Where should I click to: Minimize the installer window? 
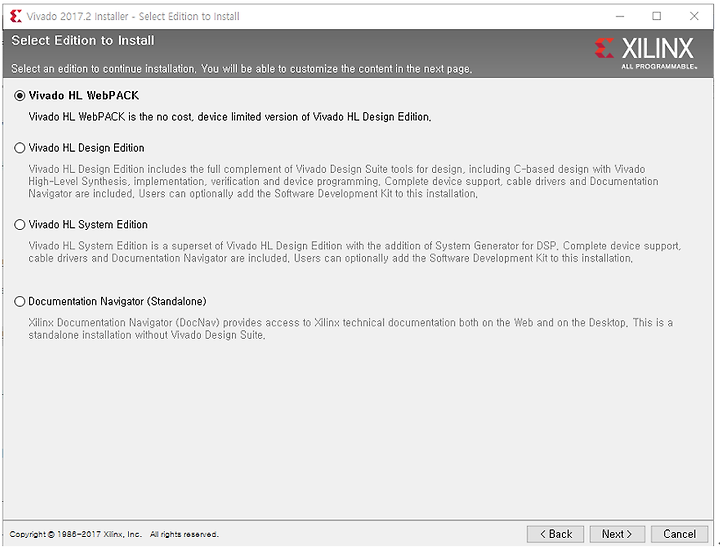[x=620, y=16]
